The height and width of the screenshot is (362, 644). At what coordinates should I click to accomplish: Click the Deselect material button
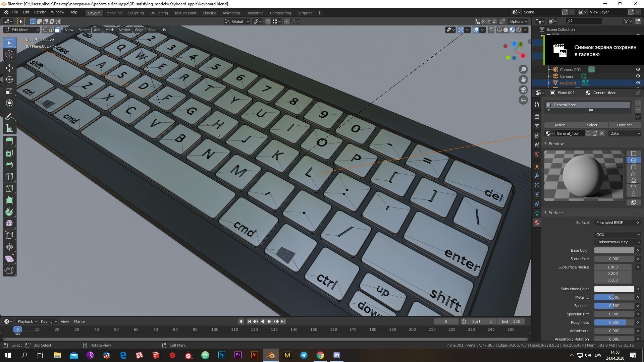coord(624,125)
